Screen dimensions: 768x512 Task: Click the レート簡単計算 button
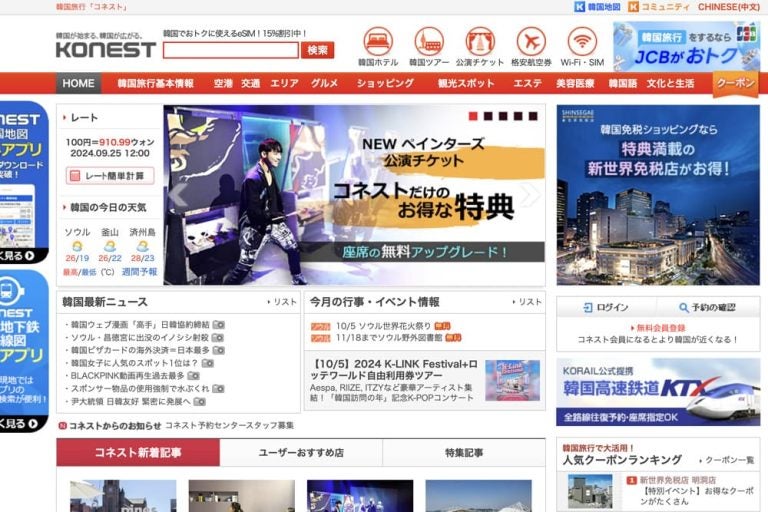pos(110,176)
